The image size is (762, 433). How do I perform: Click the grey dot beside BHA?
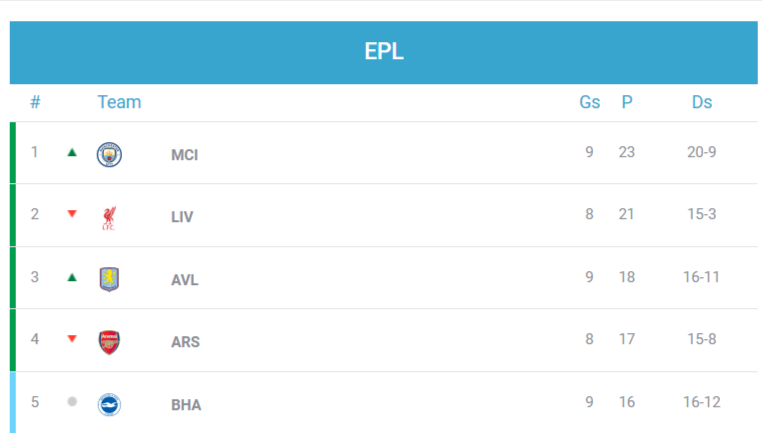72,402
